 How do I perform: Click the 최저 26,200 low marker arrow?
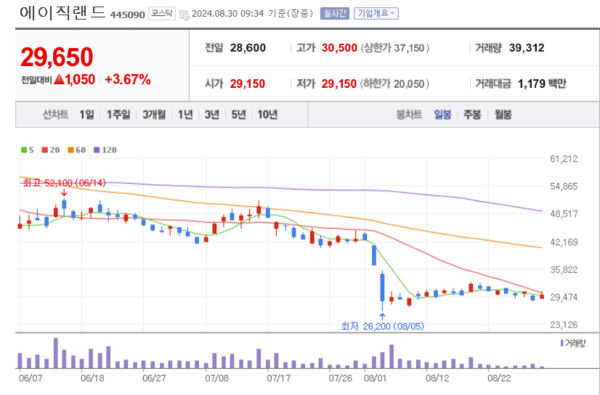pyautogui.click(x=382, y=317)
